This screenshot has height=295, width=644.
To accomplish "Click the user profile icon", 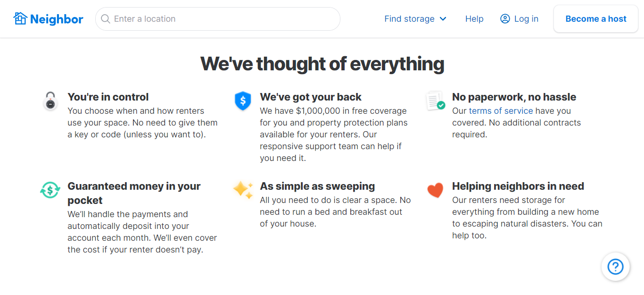I will pyautogui.click(x=505, y=19).
